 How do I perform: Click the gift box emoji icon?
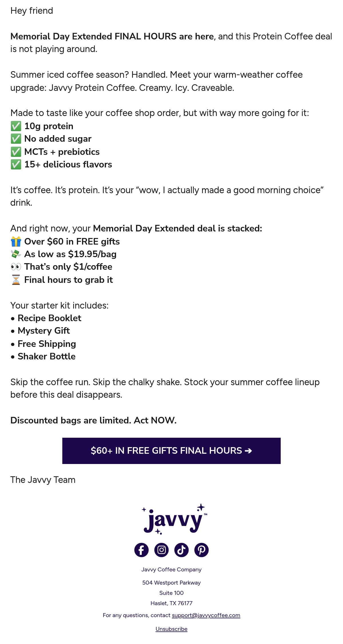(x=16, y=241)
